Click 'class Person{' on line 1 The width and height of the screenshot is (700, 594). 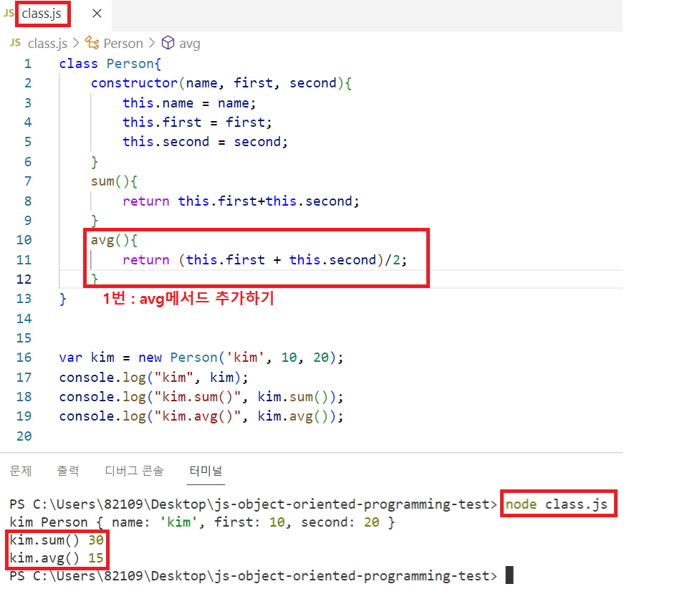point(110,64)
